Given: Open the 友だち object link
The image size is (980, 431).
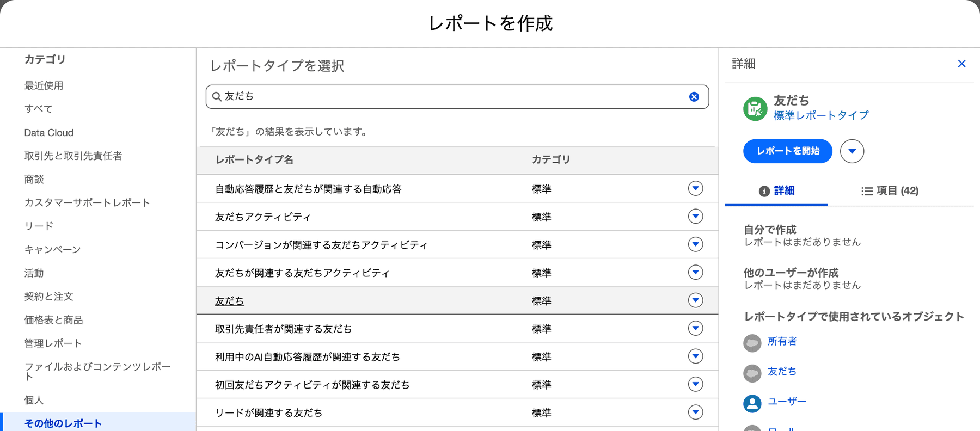Looking at the screenshot, I should tap(782, 371).
